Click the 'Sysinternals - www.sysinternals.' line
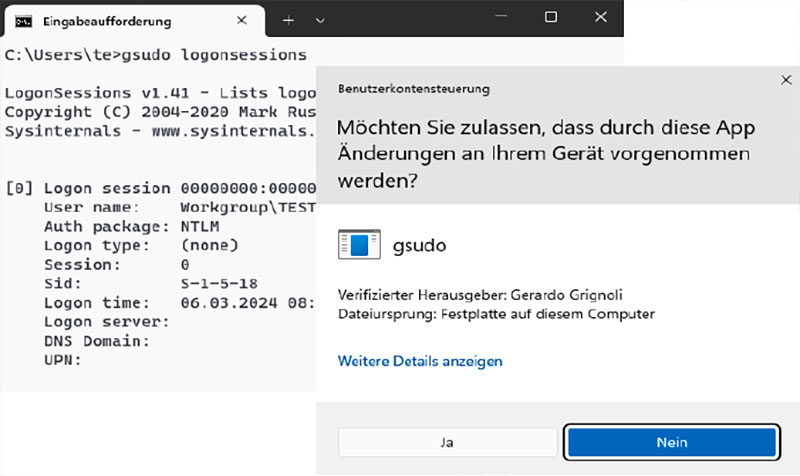The width and height of the screenshot is (800, 476). pos(160,131)
